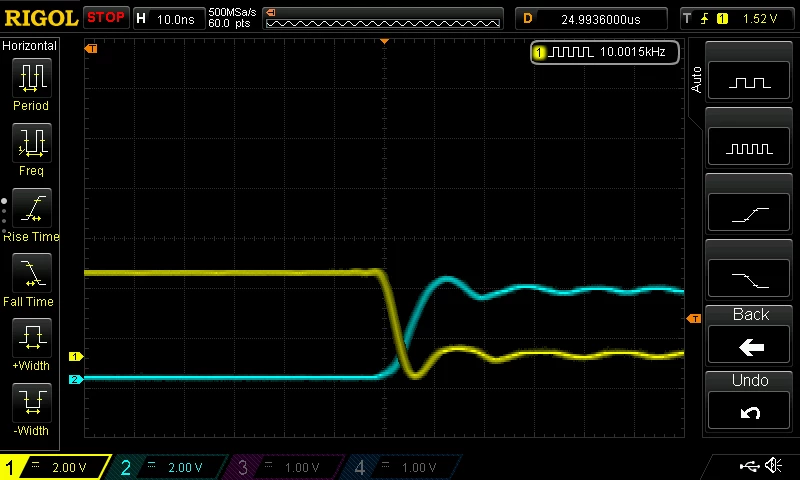This screenshot has height=480, width=800.
Task: Click the single pulse menu button on right
Action: click(749, 81)
